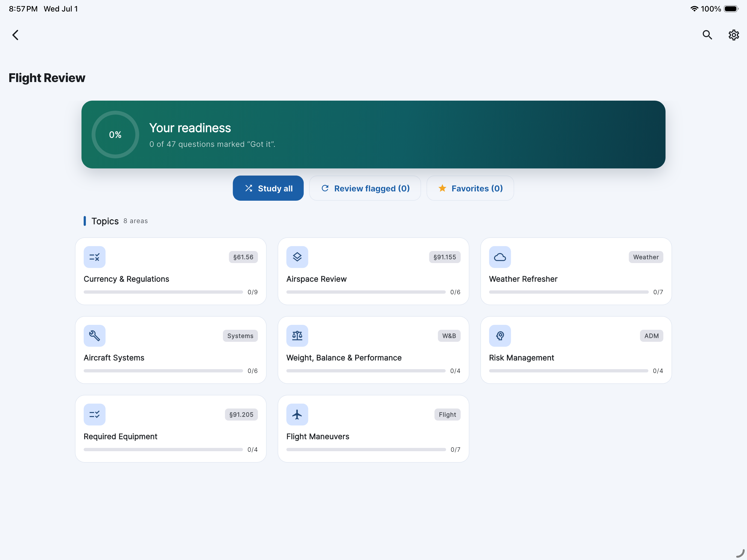Click the Flight Review page title
Image resolution: width=747 pixels, height=560 pixels.
pos(46,78)
